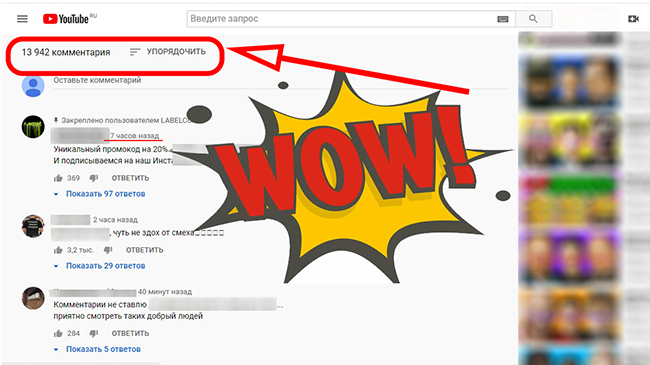Open the on-screen keyboard icon

502,19
